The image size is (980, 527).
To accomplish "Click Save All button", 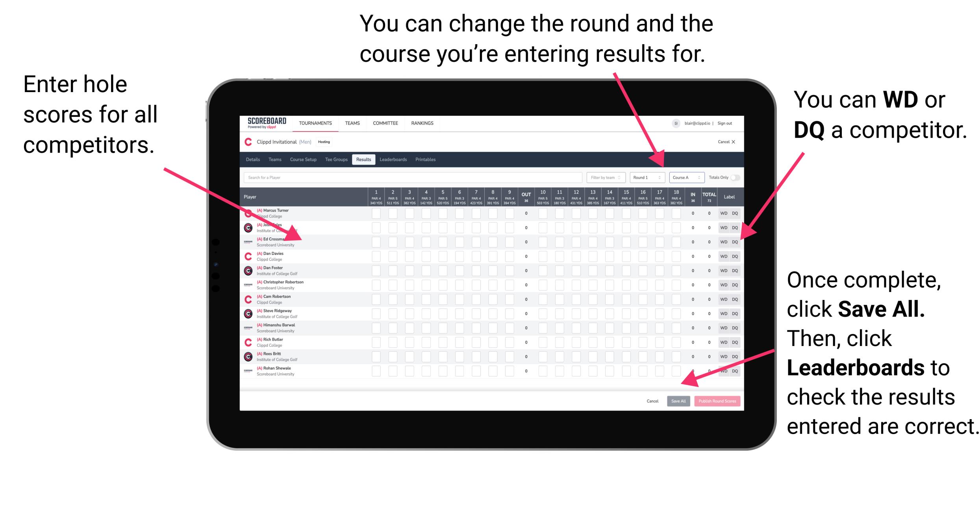I will pyautogui.click(x=678, y=400).
